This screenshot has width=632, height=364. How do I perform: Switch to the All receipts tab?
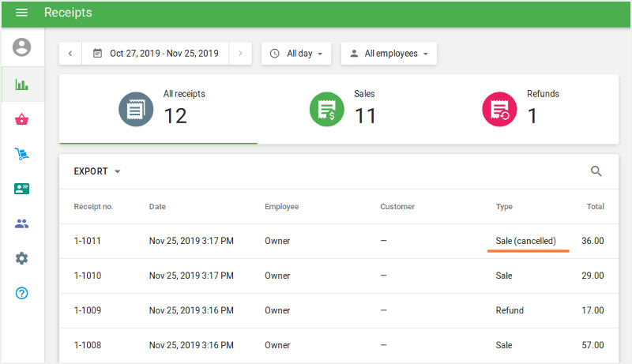coord(158,109)
